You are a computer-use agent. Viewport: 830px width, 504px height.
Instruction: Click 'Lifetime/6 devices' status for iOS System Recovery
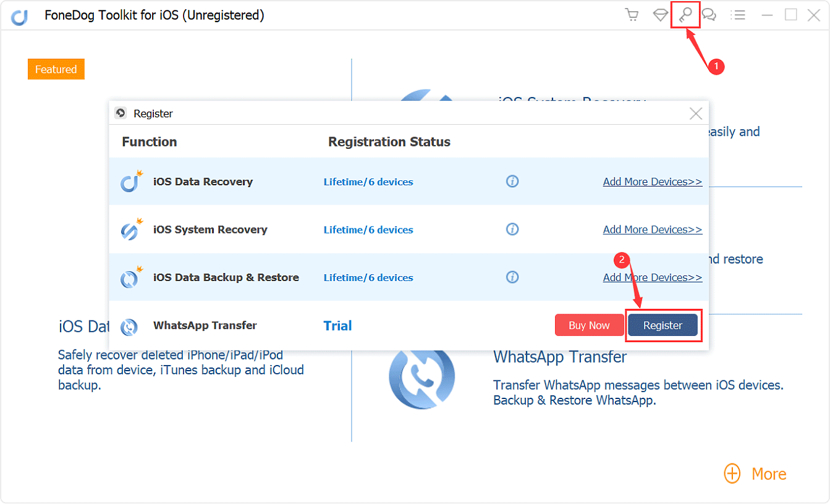coord(368,230)
